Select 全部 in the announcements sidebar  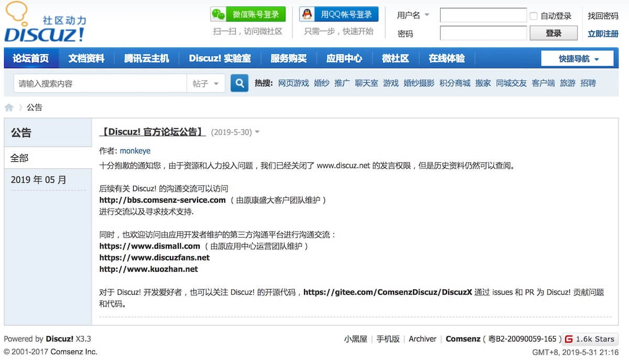[48, 158]
